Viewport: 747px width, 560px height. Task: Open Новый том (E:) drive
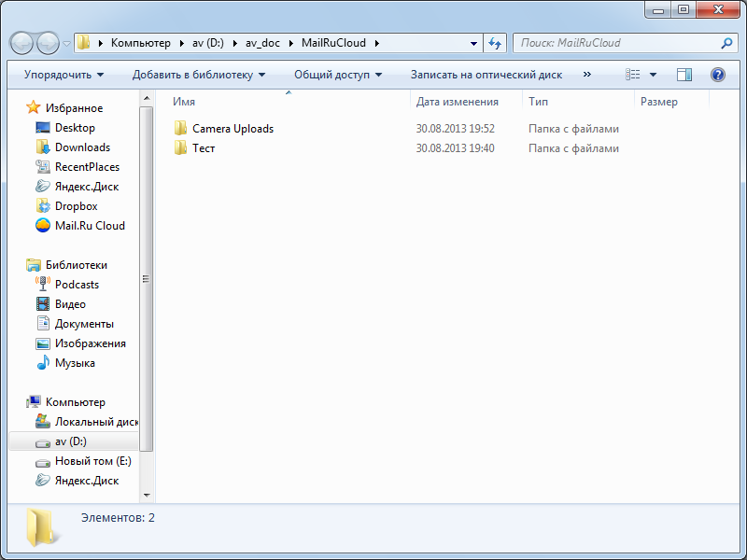coord(92,461)
